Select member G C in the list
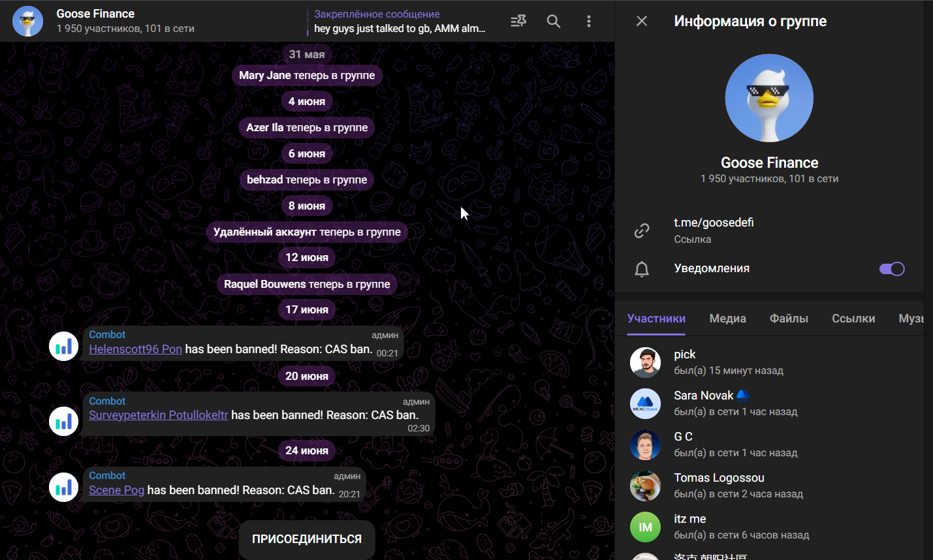 pos(769,444)
